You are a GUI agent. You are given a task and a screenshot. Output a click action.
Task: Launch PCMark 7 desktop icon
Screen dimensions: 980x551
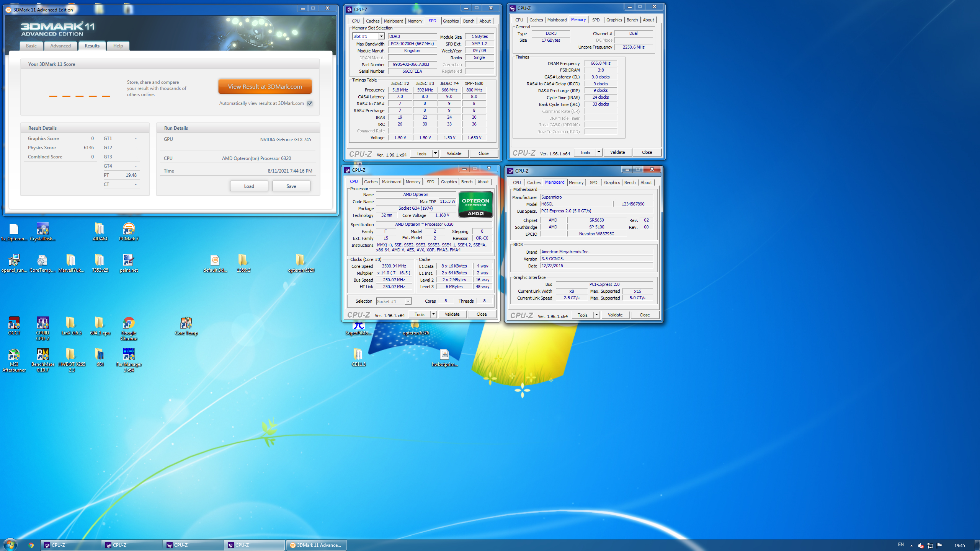129,232
